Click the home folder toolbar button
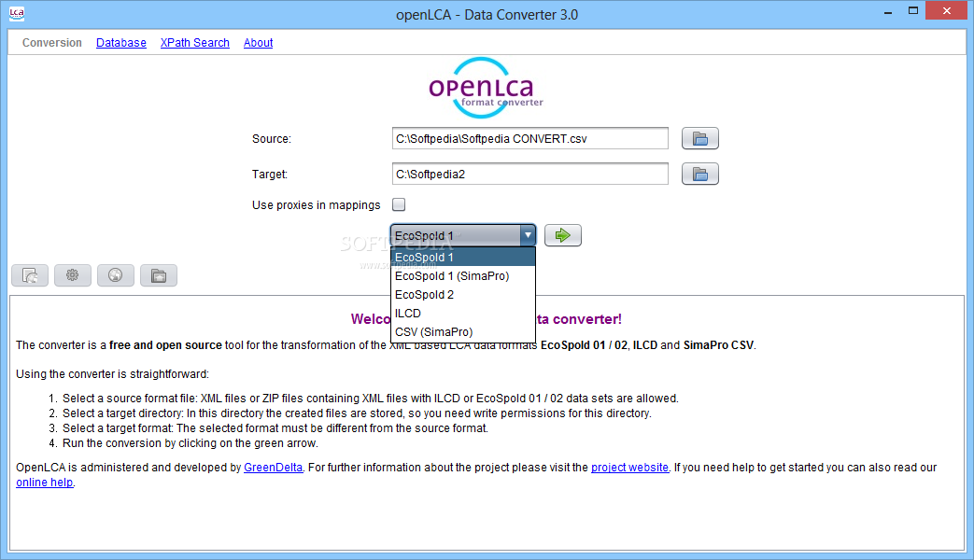This screenshot has height=560, width=974. click(159, 275)
